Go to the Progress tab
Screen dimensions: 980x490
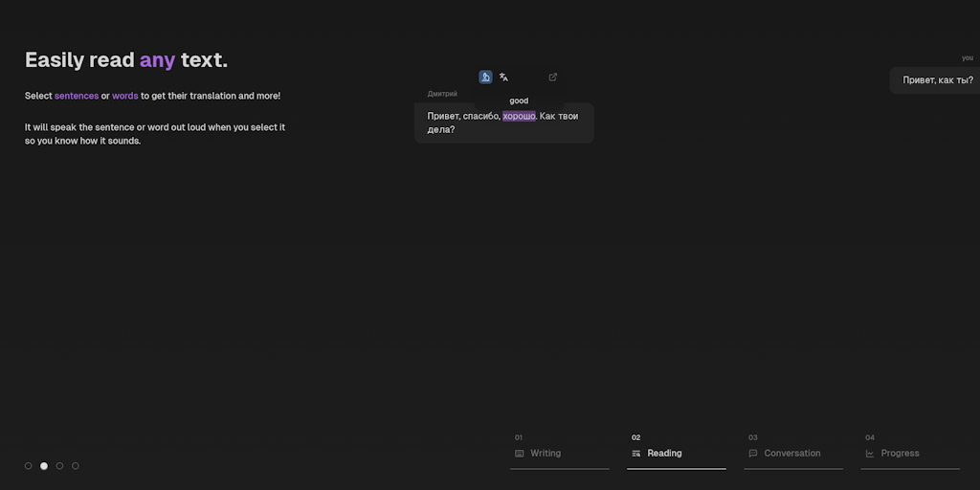pyautogui.click(x=910, y=453)
